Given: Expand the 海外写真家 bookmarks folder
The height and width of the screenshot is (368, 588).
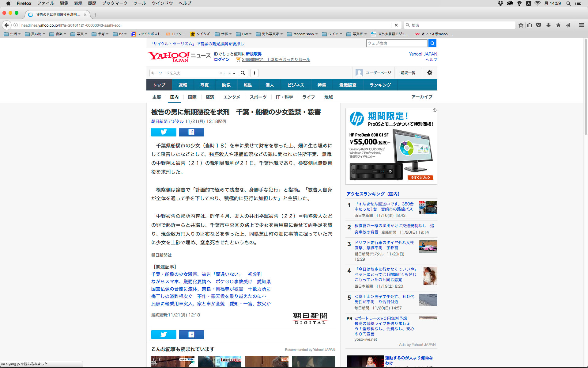Looking at the screenshot, I should [269, 34].
